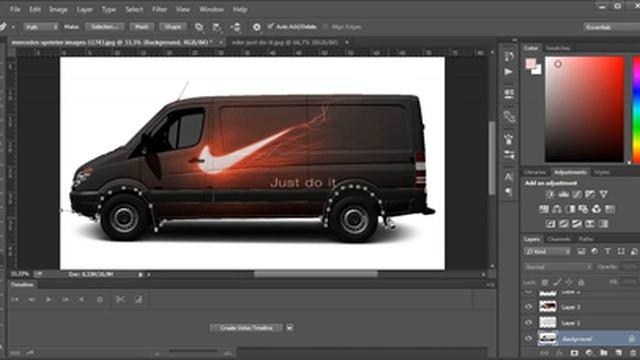Open the Path arrangement icon

(236, 27)
